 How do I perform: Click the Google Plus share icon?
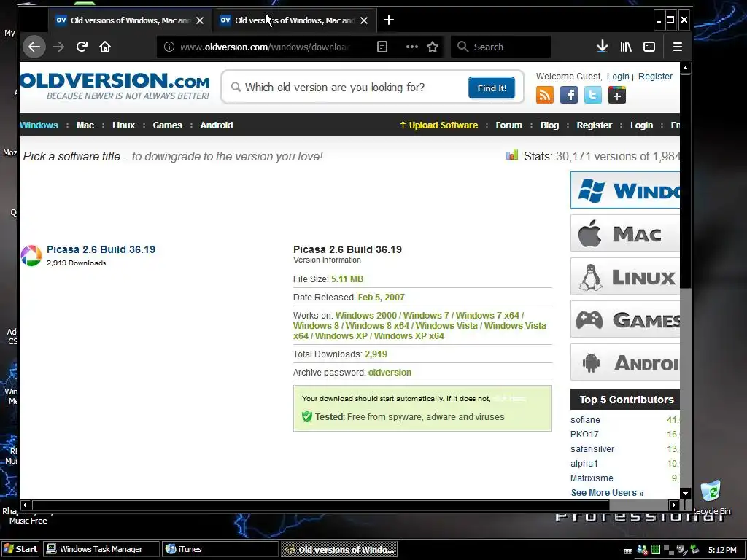point(617,95)
